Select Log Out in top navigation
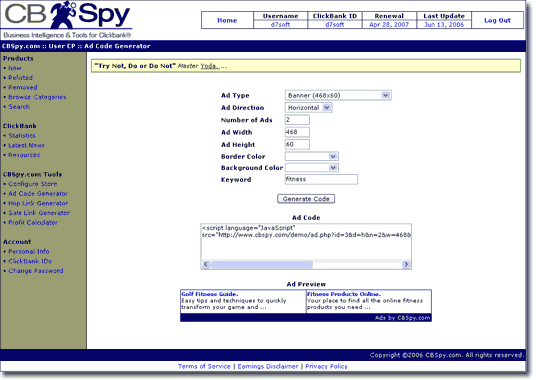Viewport: 536px width, 380px height. pyautogui.click(x=497, y=20)
